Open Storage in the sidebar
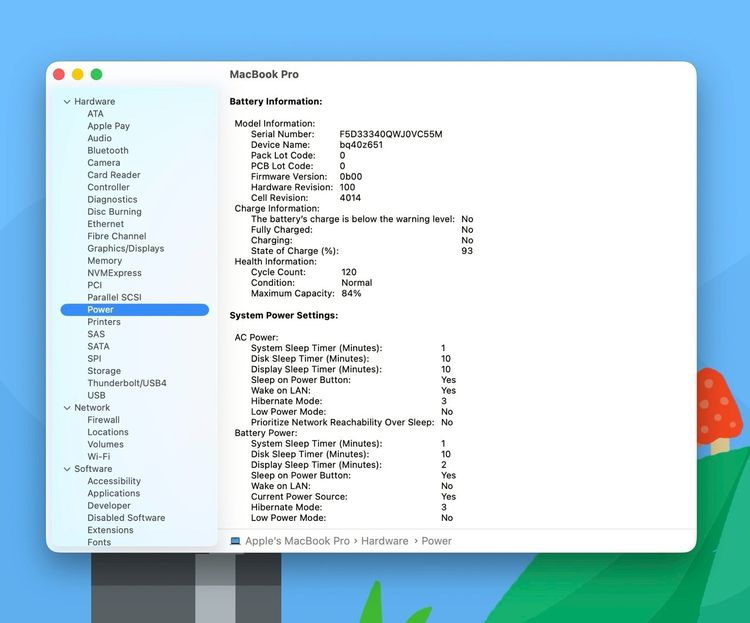Screen dimensions: 750x623 [x=104, y=371]
